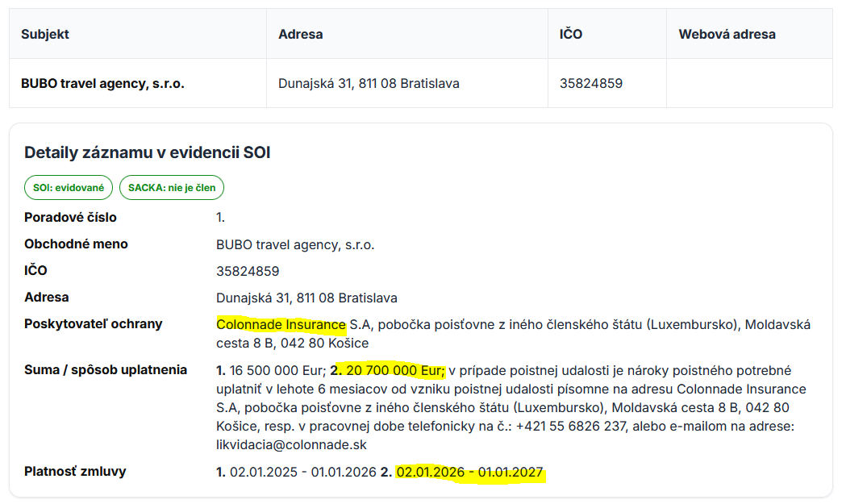842x504 pixels.
Task: Click the 'Obchodné meno' label
Action: pyautogui.click(x=76, y=244)
